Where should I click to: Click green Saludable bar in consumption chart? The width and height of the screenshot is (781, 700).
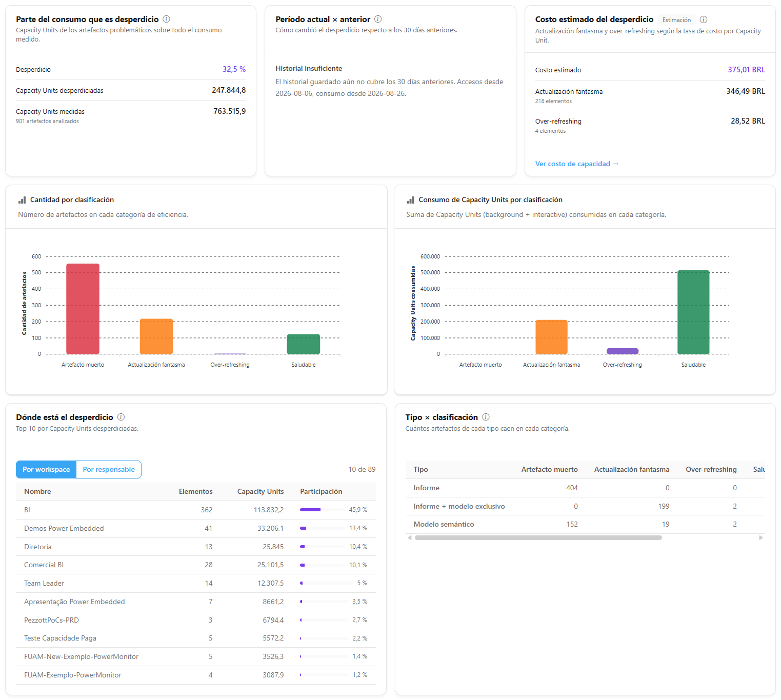tap(693, 312)
